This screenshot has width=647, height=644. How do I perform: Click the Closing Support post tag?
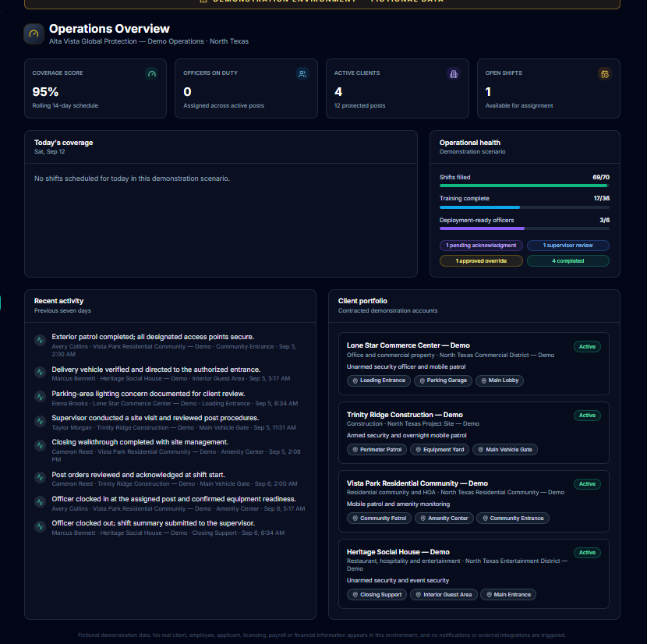click(x=377, y=594)
